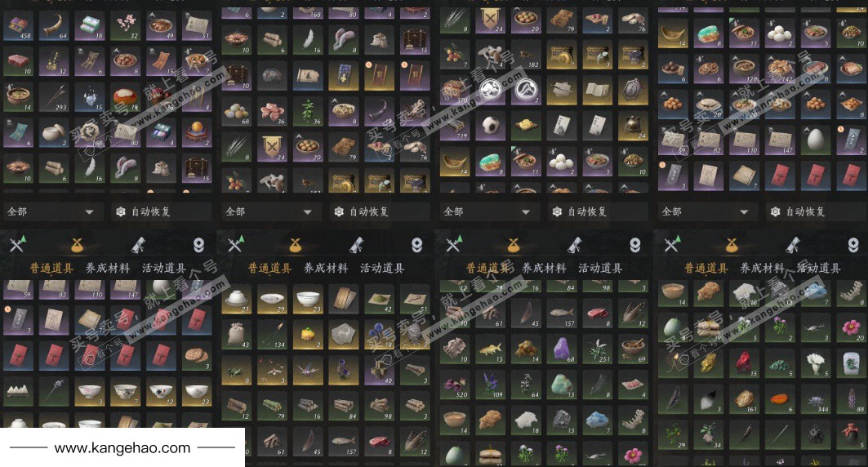The image size is (868, 467).
Task: Select the horn item with count 64
Action: point(54,25)
